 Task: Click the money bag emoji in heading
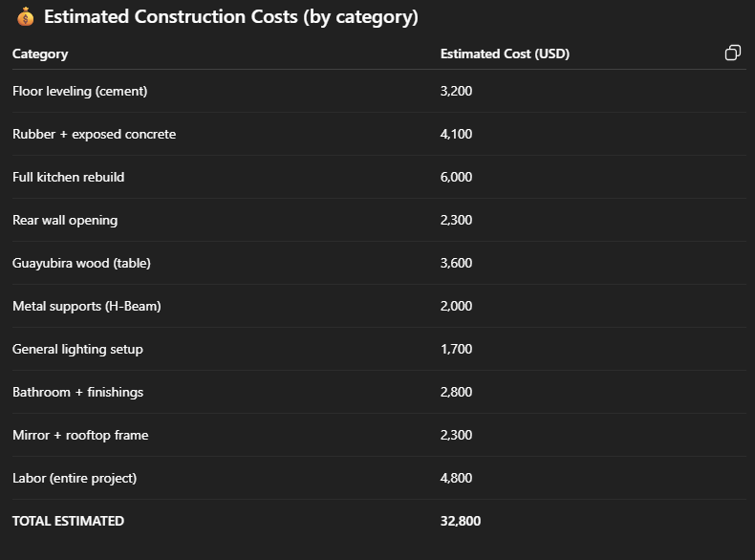coord(25,17)
